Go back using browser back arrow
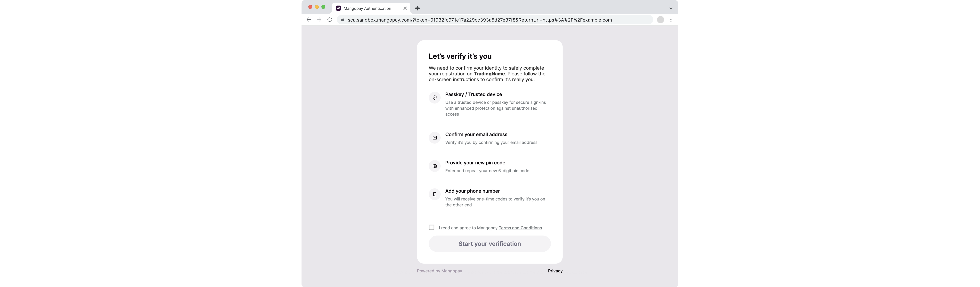The width and height of the screenshot is (980, 287). point(309,20)
